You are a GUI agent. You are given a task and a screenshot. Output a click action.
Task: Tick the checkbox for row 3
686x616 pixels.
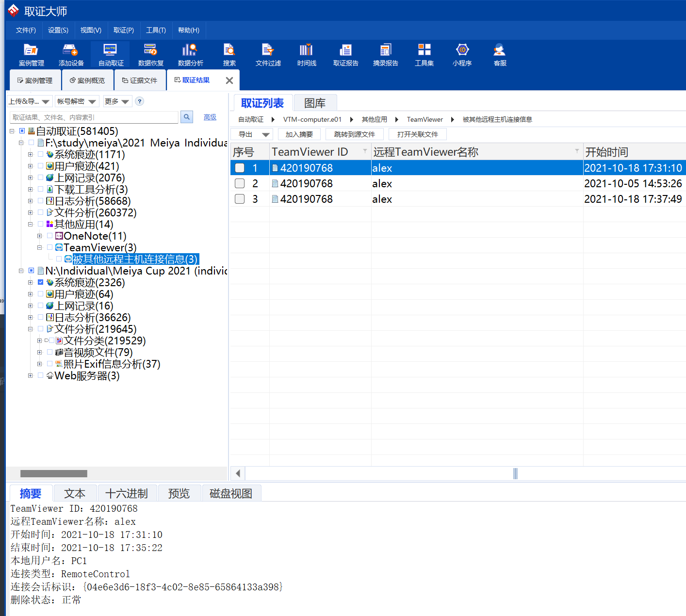coord(240,199)
